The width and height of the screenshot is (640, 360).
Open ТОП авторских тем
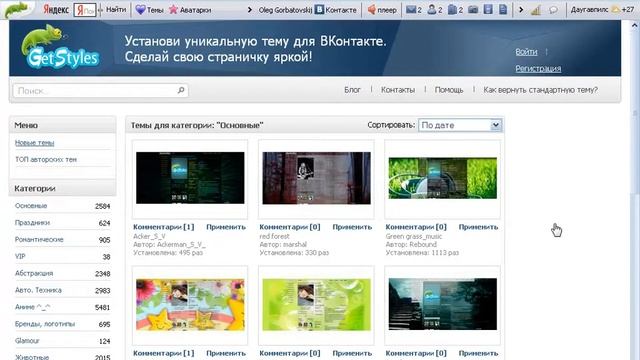(x=46, y=160)
